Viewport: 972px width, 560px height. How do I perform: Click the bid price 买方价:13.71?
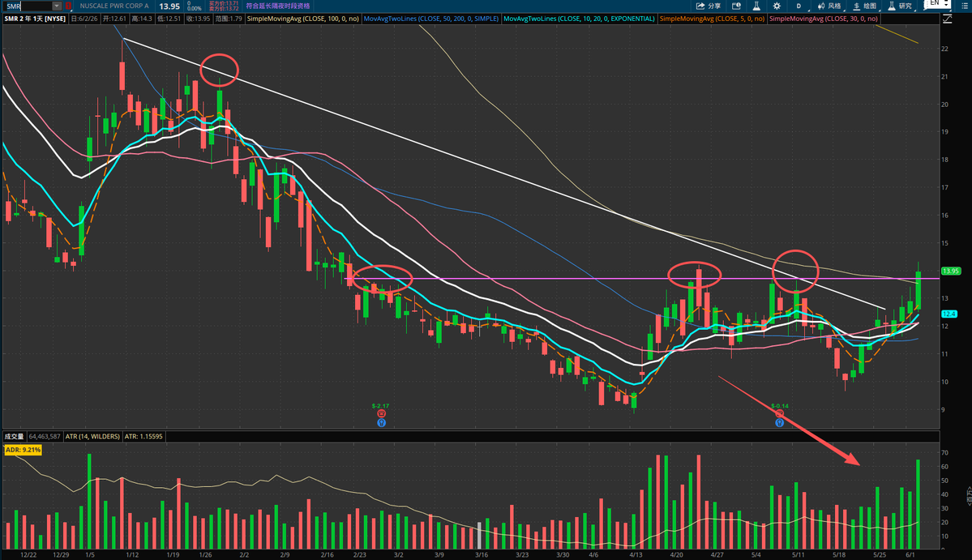224,3
